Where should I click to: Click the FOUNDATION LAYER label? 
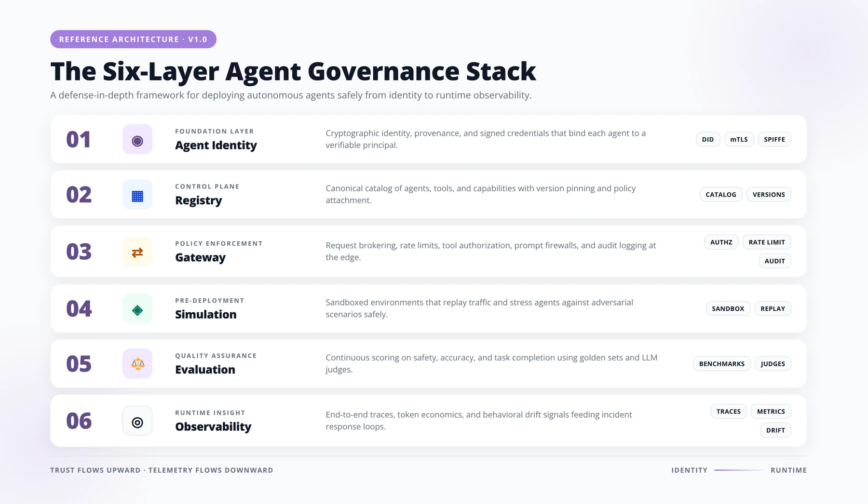click(x=215, y=132)
